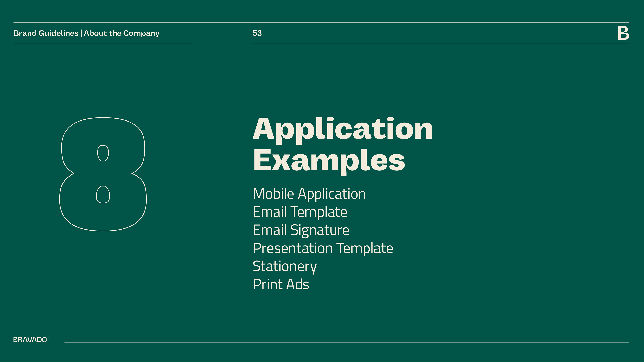This screenshot has width=644, height=362.
Task: Click the lower hole of the 8
Action: pos(103,195)
